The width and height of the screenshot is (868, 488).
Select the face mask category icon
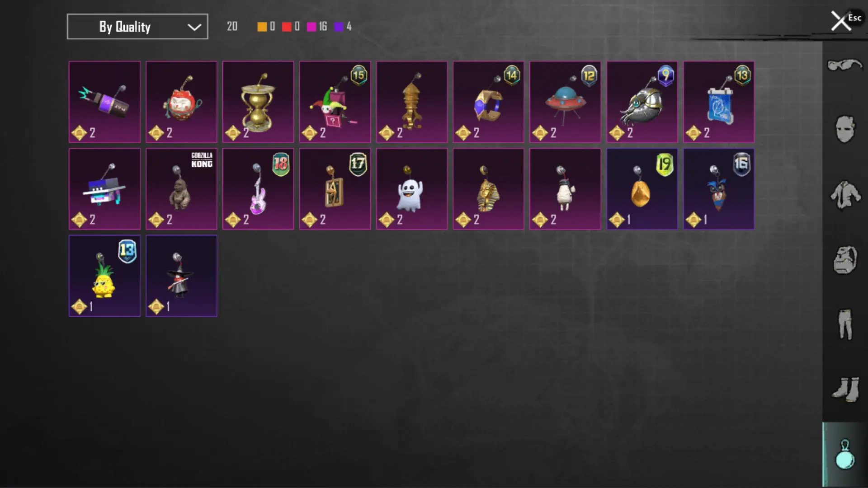click(x=844, y=129)
